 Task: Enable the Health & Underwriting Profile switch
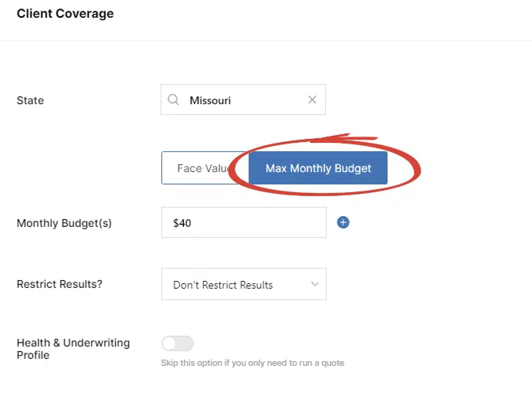click(x=178, y=343)
